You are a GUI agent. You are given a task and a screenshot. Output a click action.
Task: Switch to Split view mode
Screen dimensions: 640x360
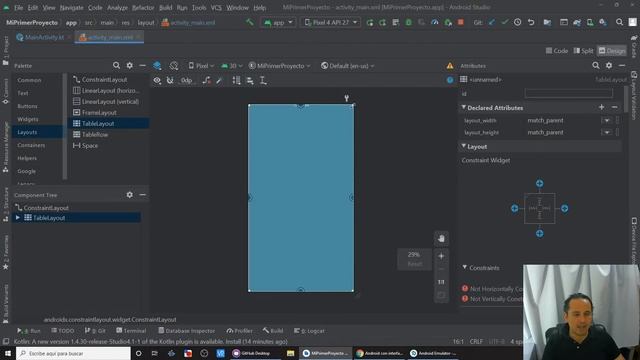point(583,51)
